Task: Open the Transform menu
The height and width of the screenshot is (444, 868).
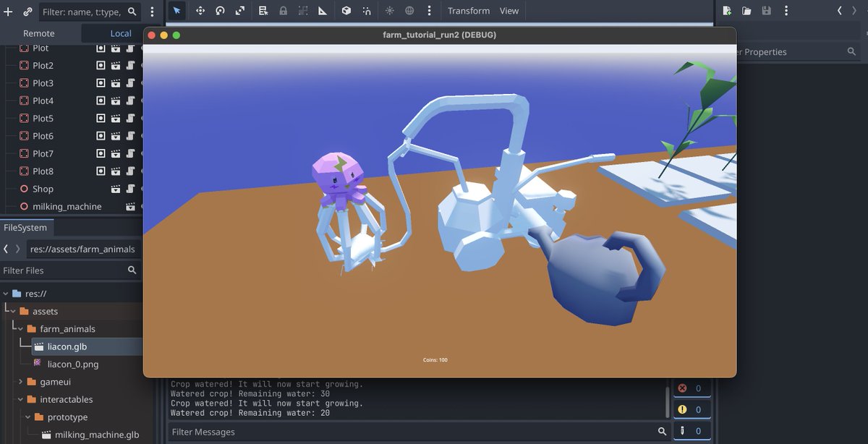Action: tap(468, 11)
